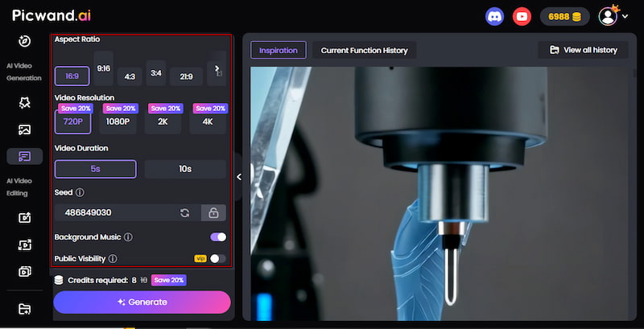
Task: Open the video extend icon in sidebar
Action: [25, 245]
